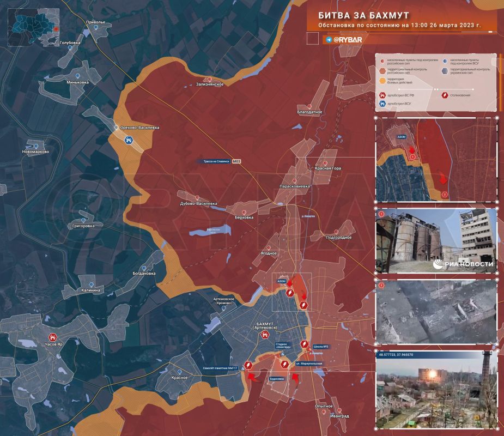Click the red settlement pin at Зализнянское

point(210,79)
